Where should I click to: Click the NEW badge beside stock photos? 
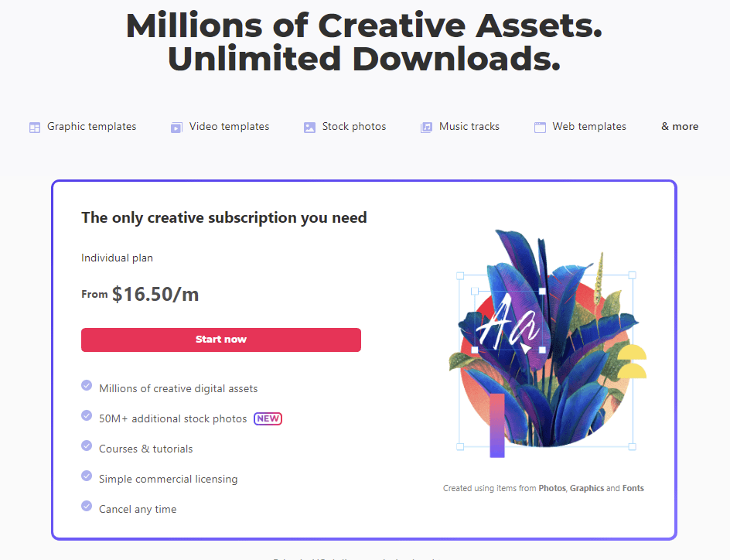point(268,418)
